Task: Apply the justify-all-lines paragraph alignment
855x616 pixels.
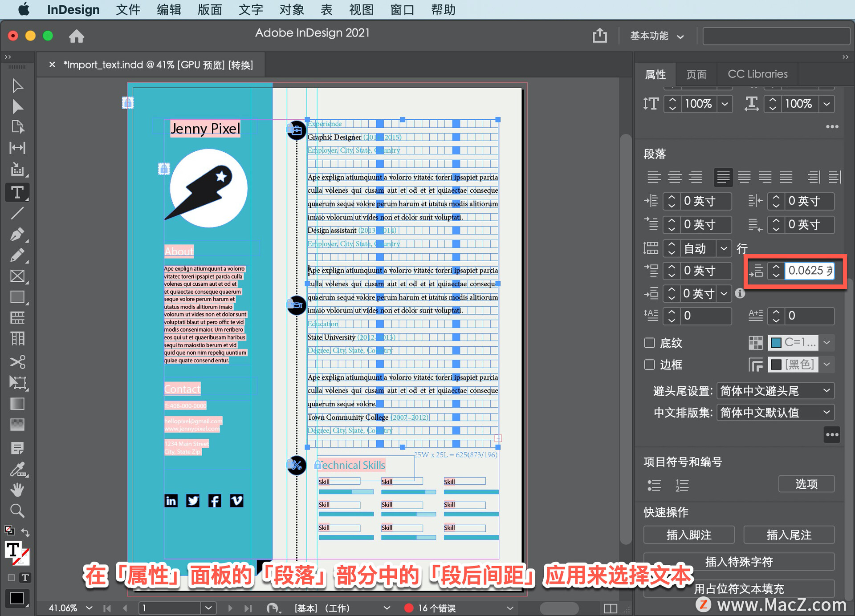Action: pos(786,177)
